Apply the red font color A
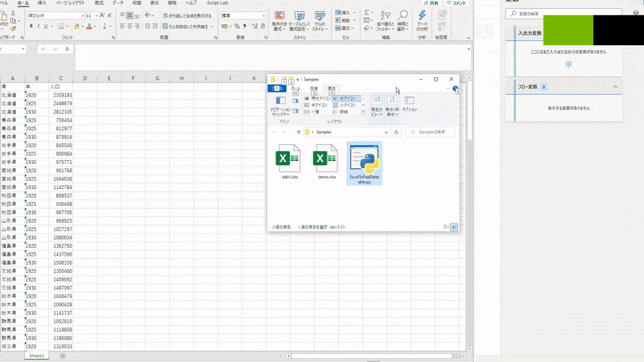 point(89,27)
